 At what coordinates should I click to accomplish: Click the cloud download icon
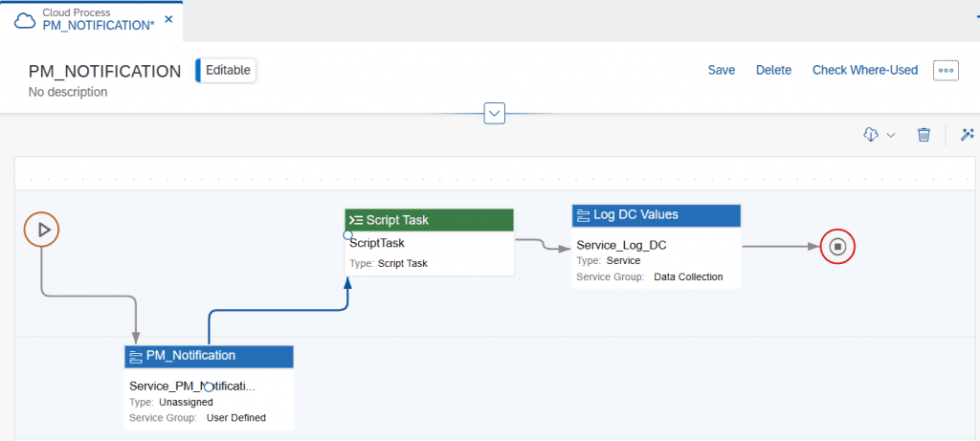(871, 134)
